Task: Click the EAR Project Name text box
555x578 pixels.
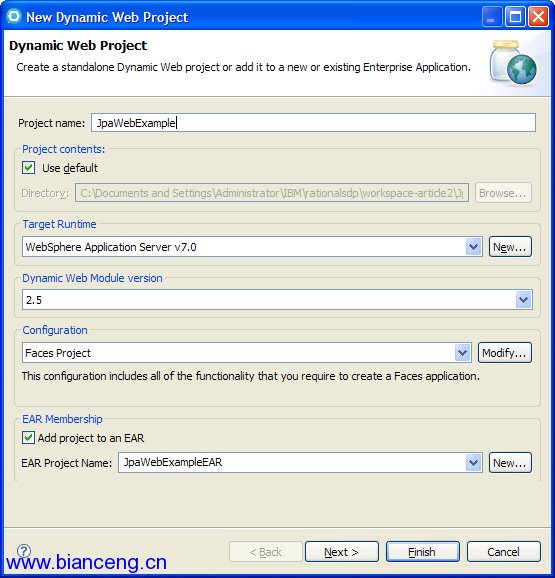Action: 292,462
